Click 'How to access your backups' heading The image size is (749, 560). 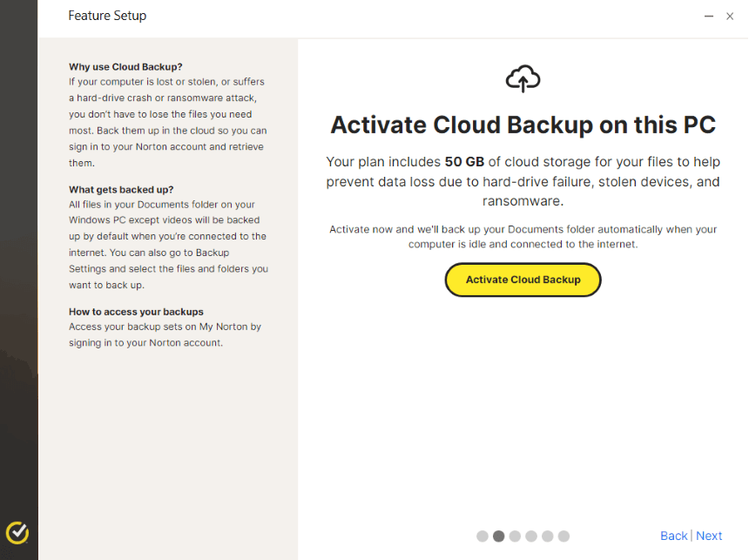point(136,312)
